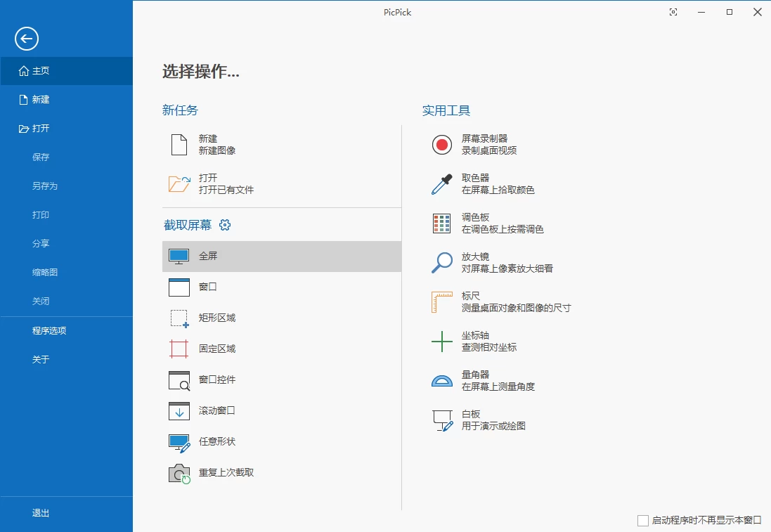Open the Color Palette (调色板) tool
This screenshot has height=532, width=771.
(441, 223)
